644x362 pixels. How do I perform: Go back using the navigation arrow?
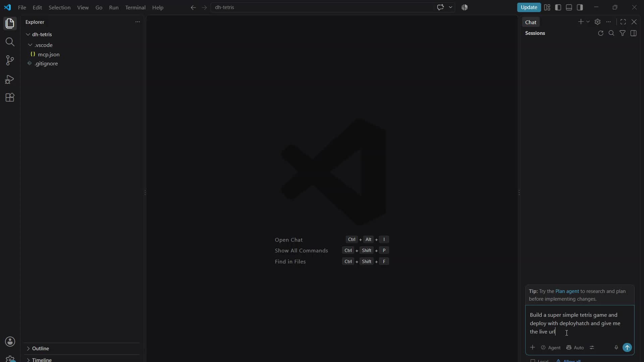[193, 7]
